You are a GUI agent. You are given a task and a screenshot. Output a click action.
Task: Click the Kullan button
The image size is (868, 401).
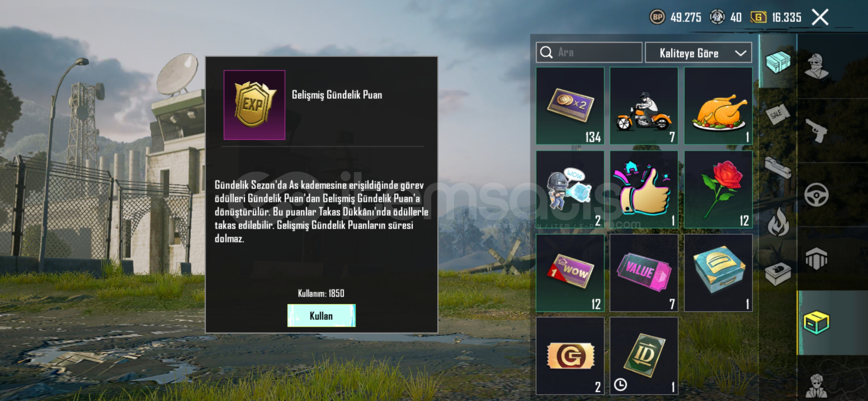pyautogui.click(x=321, y=316)
